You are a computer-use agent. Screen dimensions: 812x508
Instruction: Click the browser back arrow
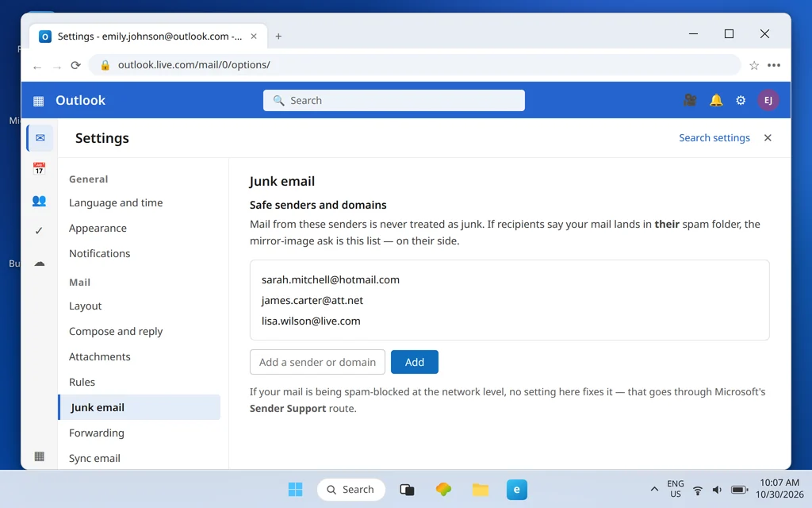[37, 67]
